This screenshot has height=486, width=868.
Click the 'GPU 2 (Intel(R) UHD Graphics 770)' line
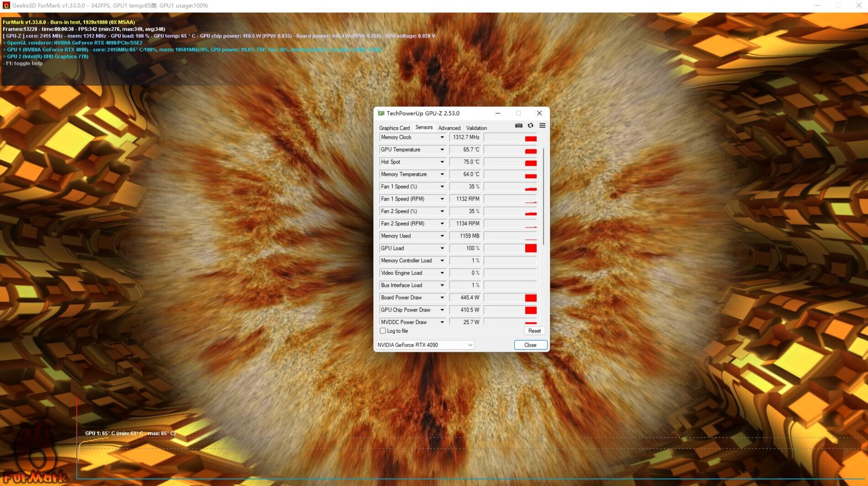(46, 57)
